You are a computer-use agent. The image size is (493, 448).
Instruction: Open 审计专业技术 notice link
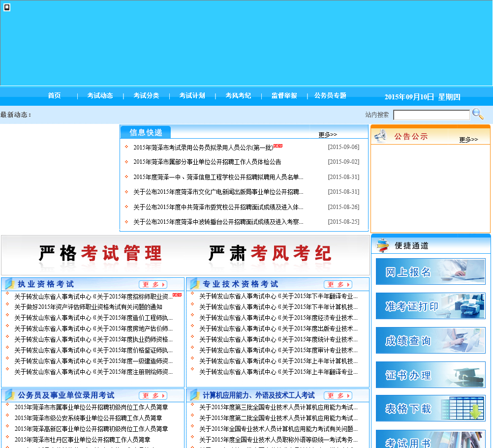(278, 350)
